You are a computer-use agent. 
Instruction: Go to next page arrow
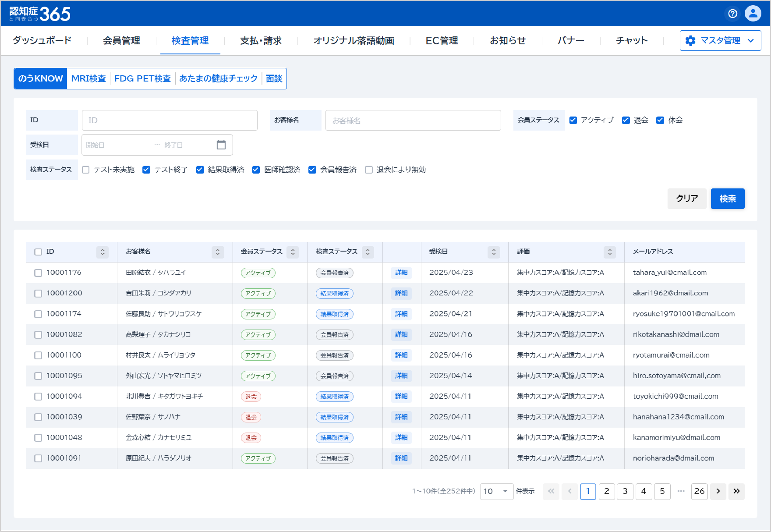[x=718, y=491]
